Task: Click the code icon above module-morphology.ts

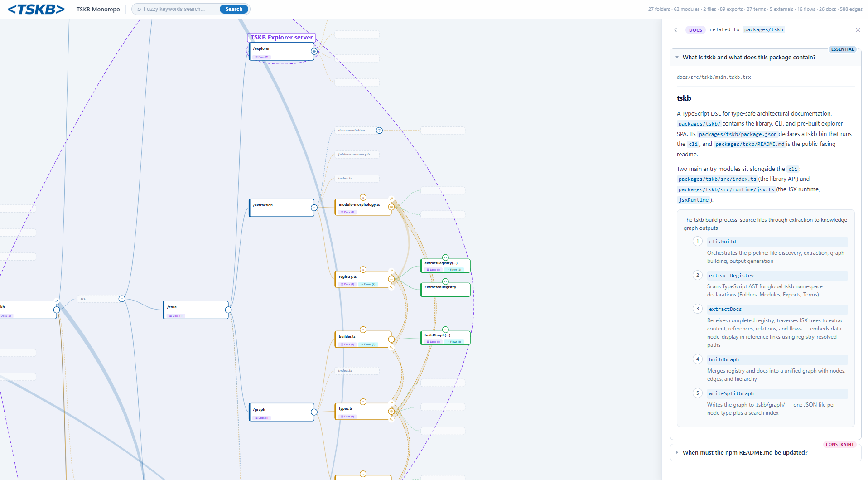Action: point(363,197)
